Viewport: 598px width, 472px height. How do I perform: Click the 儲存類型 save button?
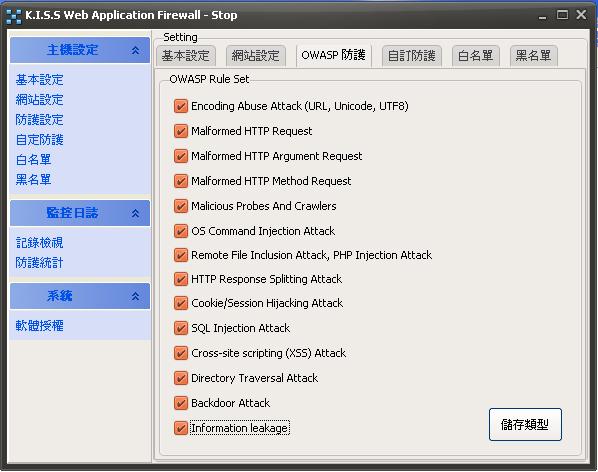click(525, 424)
